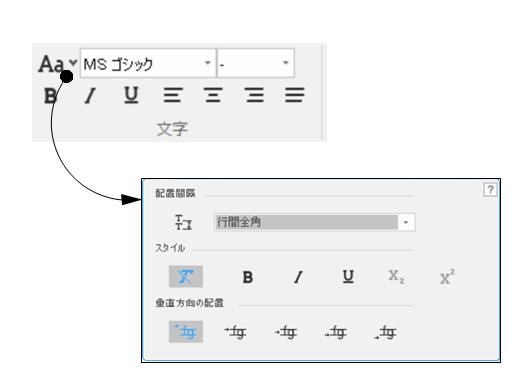Viewport: 519px width, 375px height.
Task: Select first highlighted vertical alignment option
Action: point(186,332)
